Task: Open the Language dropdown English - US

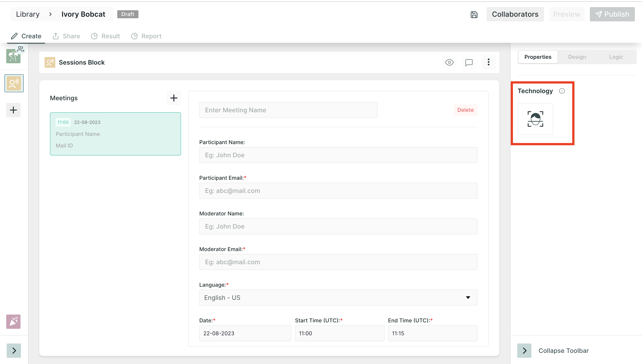Action: (338, 297)
